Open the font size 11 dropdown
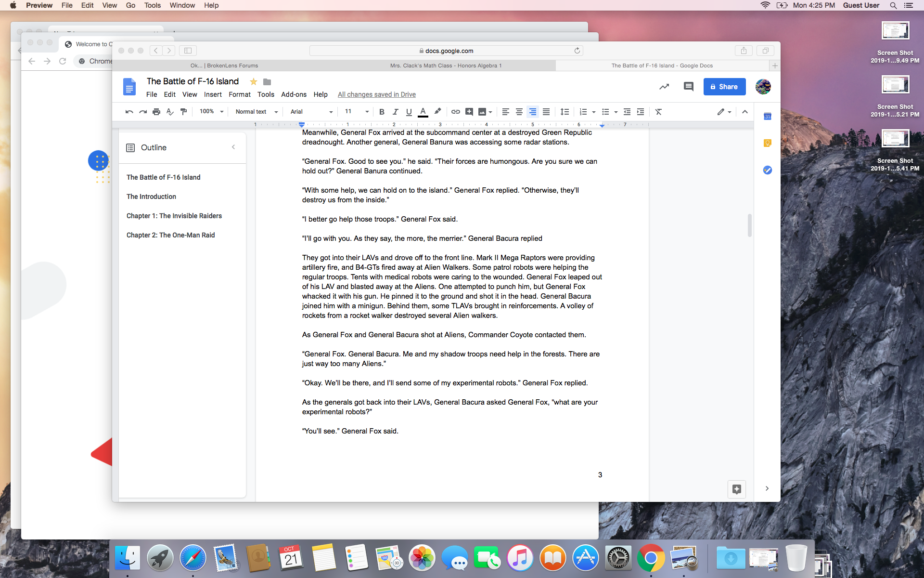Image resolution: width=924 pixels, height=578 pixels. coord(357,112)
